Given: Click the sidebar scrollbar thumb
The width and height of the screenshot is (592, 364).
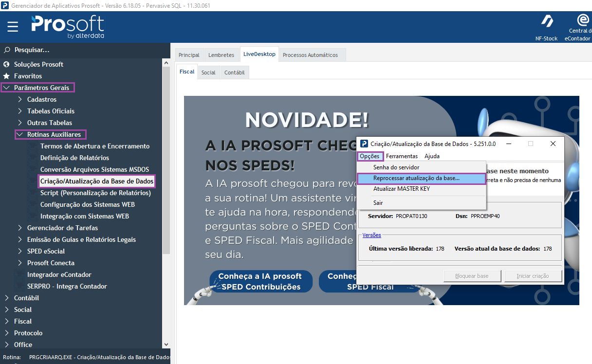Looking at the screenshot, I should [166, 162].
